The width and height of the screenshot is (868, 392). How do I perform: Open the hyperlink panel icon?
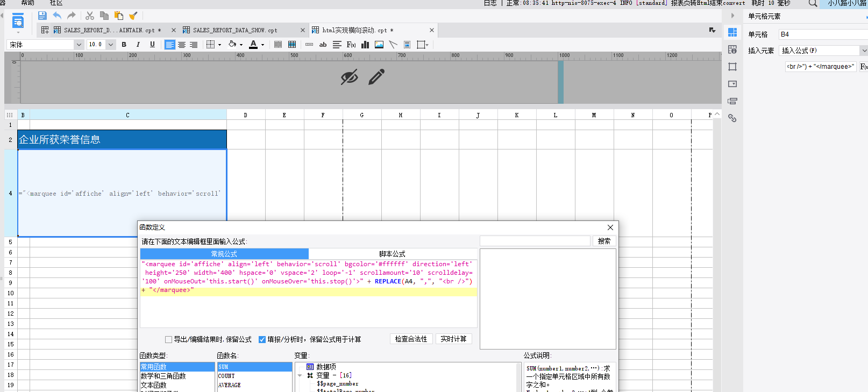coord(732,118)
